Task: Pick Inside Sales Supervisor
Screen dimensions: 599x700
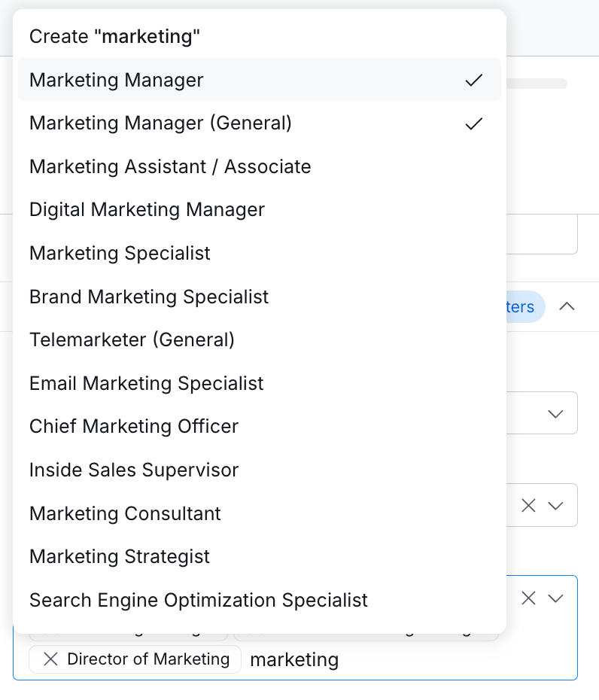Action: 134,470
